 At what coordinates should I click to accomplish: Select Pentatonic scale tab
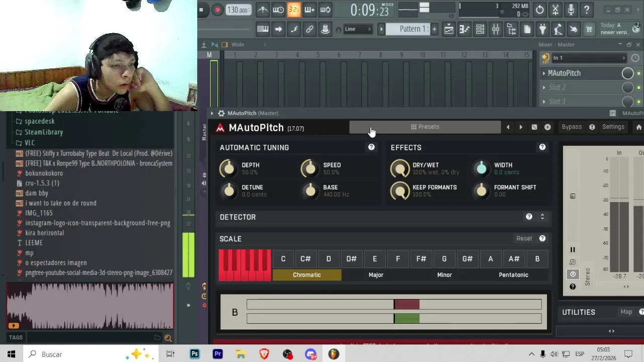[x=514, y=275]
